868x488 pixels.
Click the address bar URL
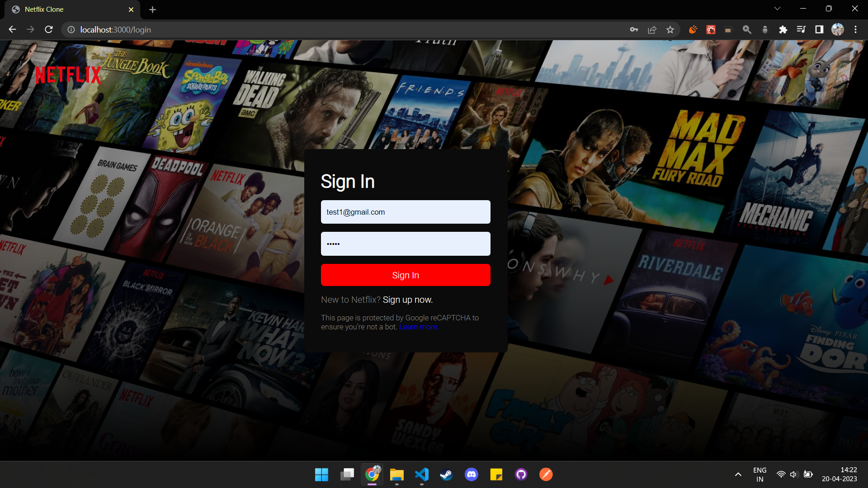click(115, 29)
